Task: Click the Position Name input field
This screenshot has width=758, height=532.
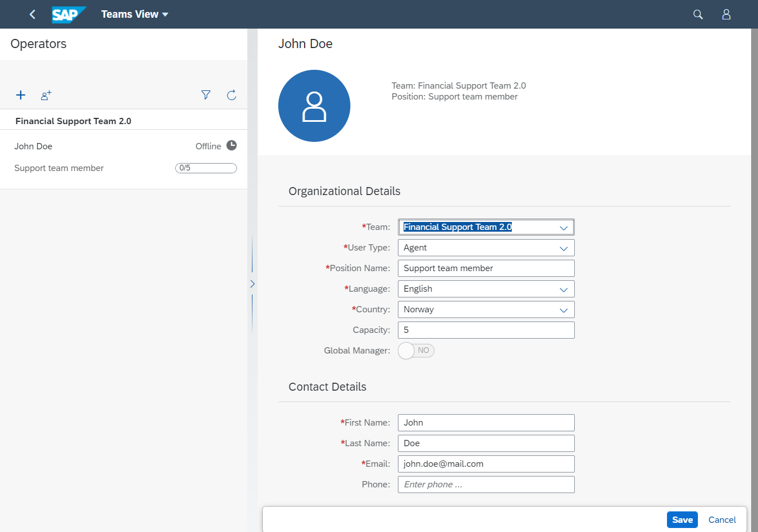Action: pos(486,268)
